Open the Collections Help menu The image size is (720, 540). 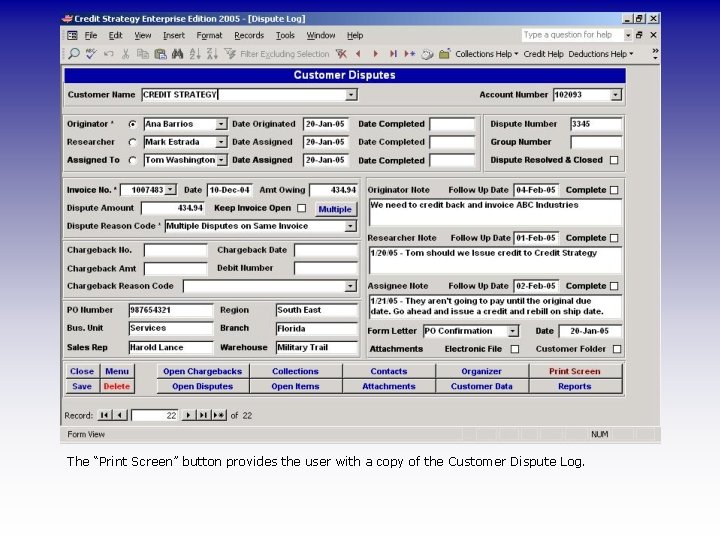click(x=486, y=54)
